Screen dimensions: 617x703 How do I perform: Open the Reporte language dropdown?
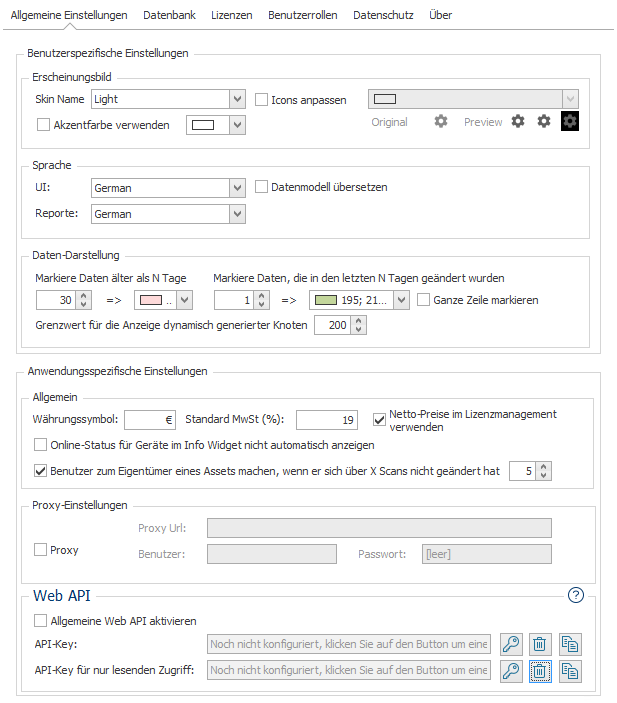(238, 214)
